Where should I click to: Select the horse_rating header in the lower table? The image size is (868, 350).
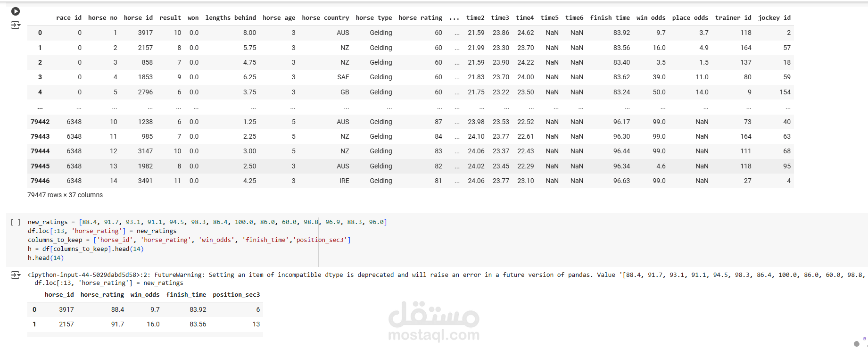[102, 295]
